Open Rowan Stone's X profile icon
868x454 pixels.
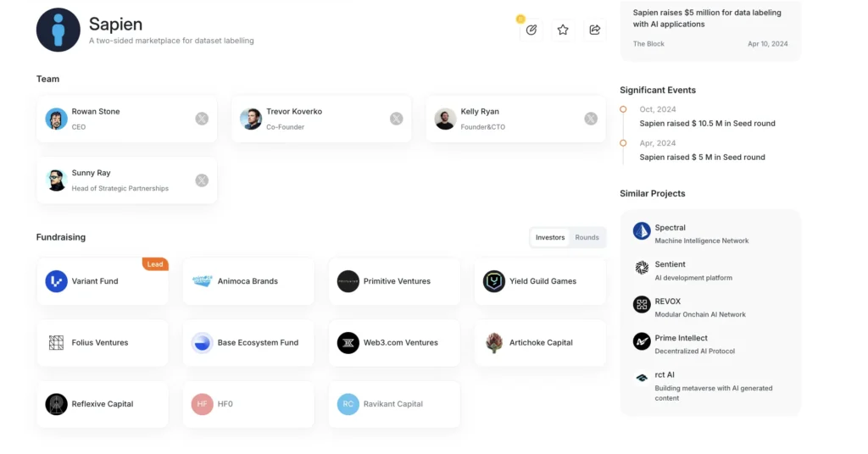202,119
